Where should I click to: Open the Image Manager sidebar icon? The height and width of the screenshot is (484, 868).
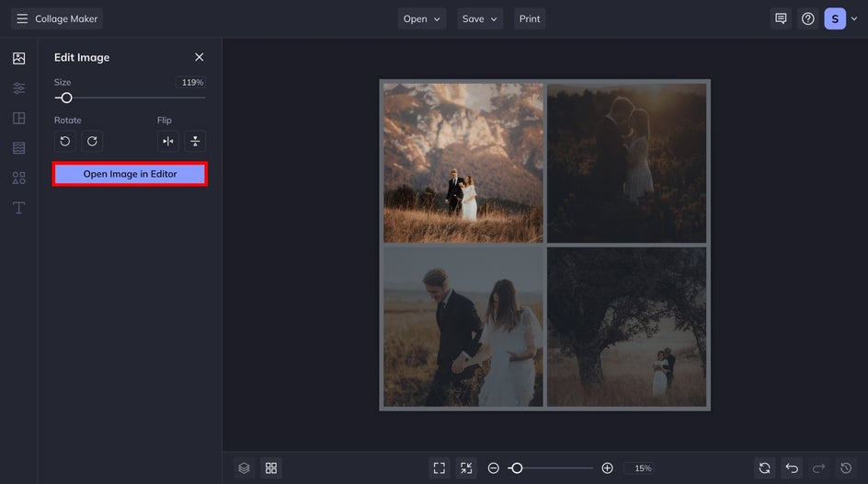coord(18,58)
